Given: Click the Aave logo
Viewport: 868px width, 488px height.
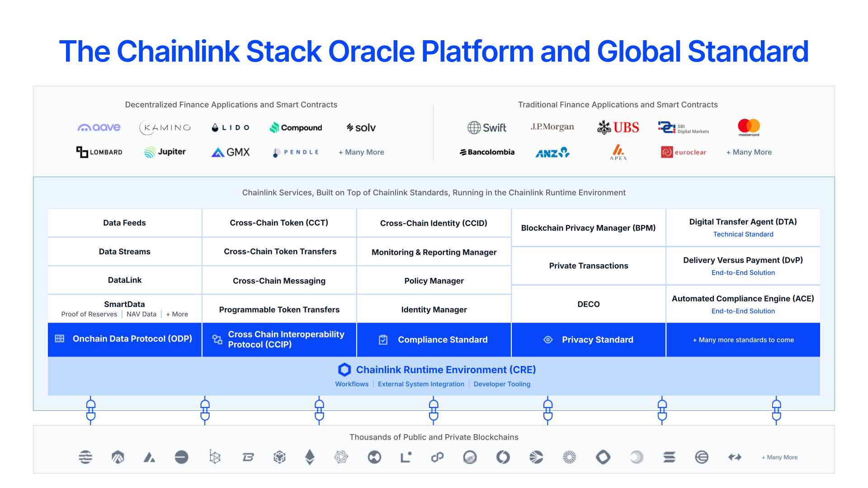Looking at the screenshot, I should tap(99, 127).
